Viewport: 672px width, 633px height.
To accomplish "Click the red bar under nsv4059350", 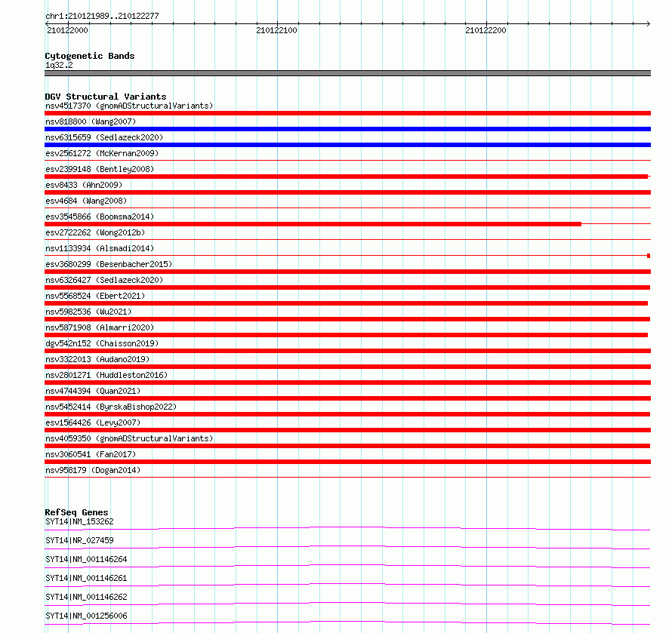I will (x=347, y=446).
